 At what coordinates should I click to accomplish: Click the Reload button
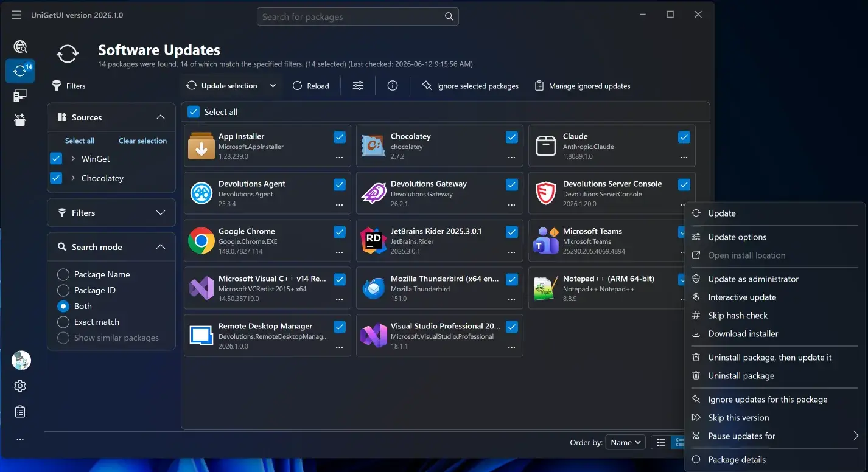pos(310,86)
